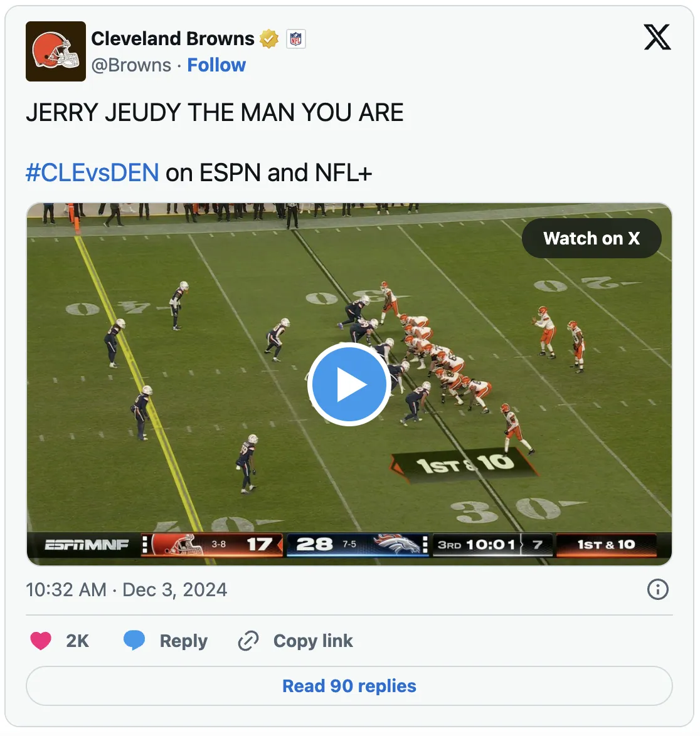Click the ESPN MNF scoreboard in video
Screen dimensions: 700x736
pyautogui.click(x=349, y=545)
